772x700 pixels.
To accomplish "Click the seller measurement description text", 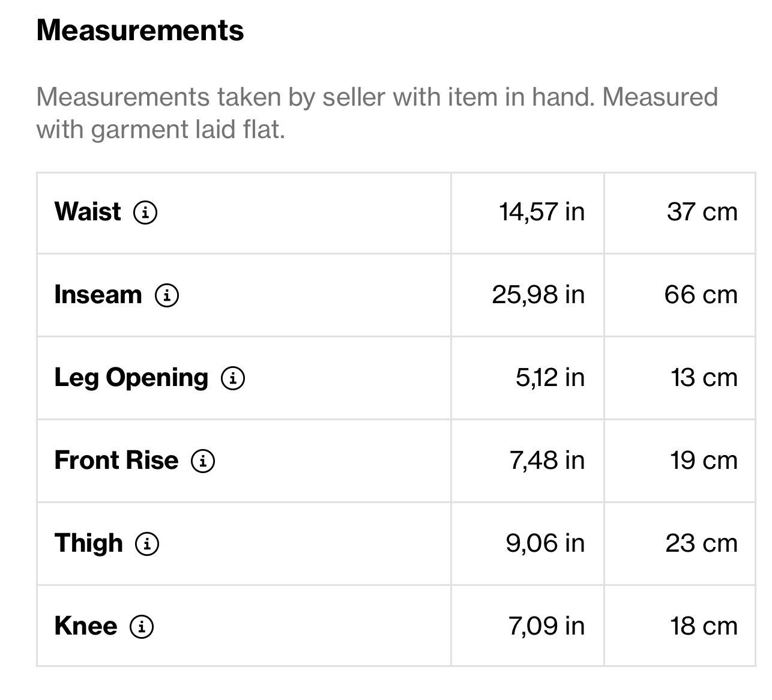I will pyautogui.click(x=377, y=113).
